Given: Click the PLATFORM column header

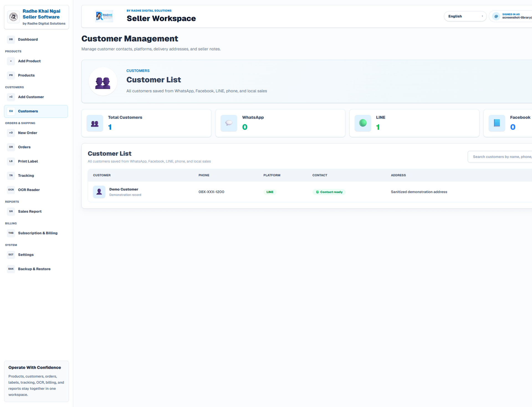Looking at the screenshot, I should pyautogui.click(x=272, y=175).
